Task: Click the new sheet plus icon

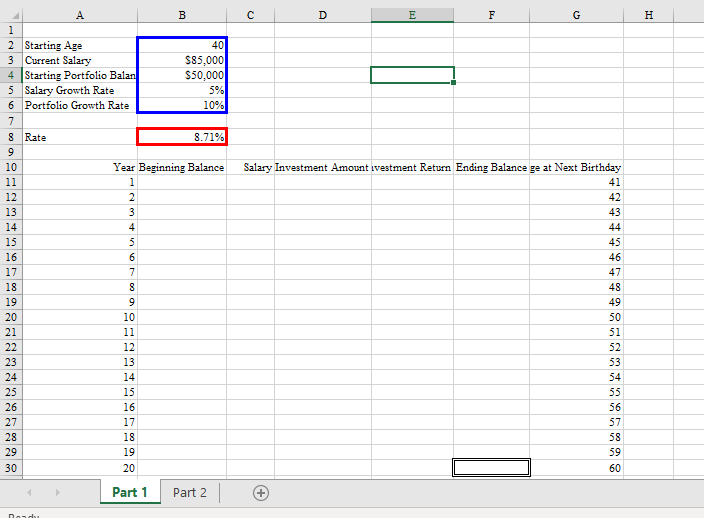Action: (261, 493)
